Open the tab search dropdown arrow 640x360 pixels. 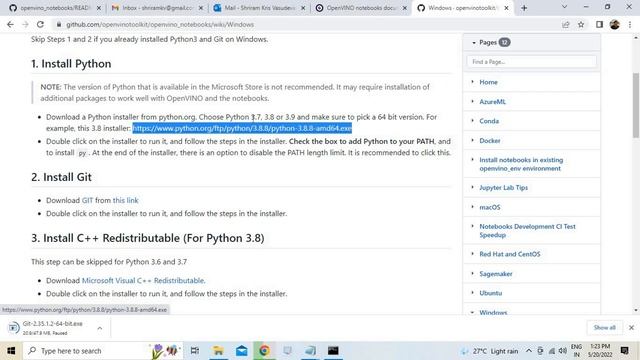564,7
